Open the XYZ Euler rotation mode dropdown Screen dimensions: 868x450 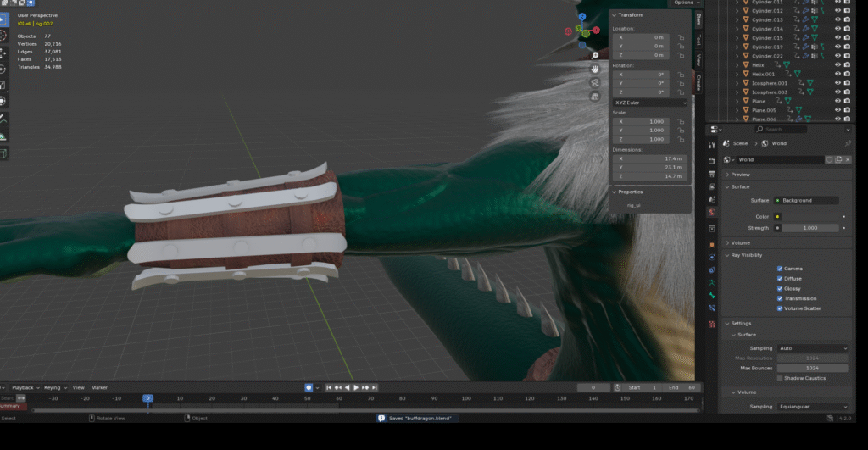[650, 103]
